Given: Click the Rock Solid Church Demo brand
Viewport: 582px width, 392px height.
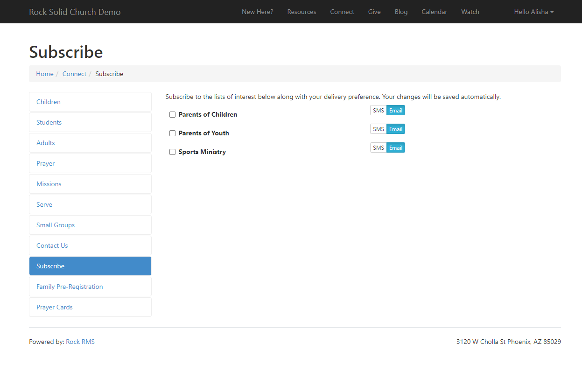Looking at the screenshot, I should [75, 12].
